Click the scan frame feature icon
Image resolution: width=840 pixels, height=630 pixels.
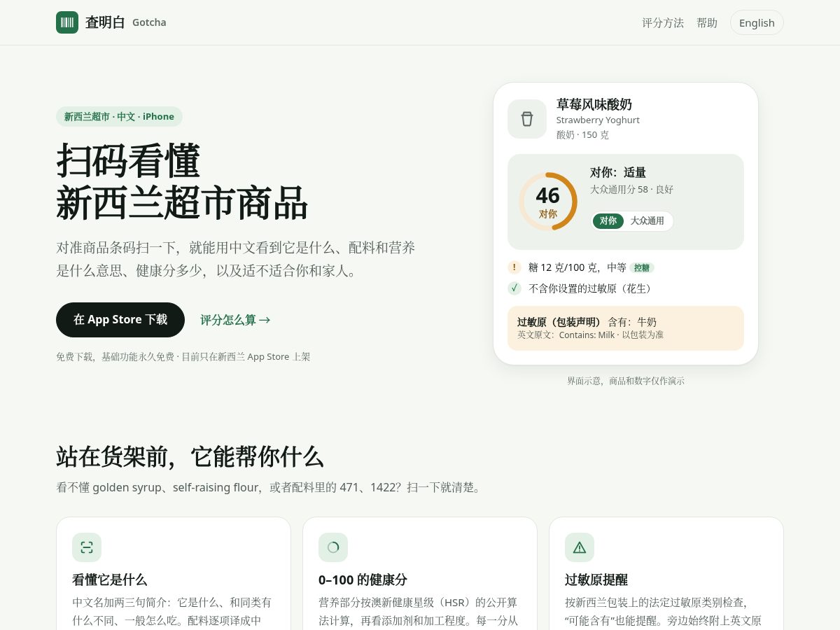coord(87,547)
